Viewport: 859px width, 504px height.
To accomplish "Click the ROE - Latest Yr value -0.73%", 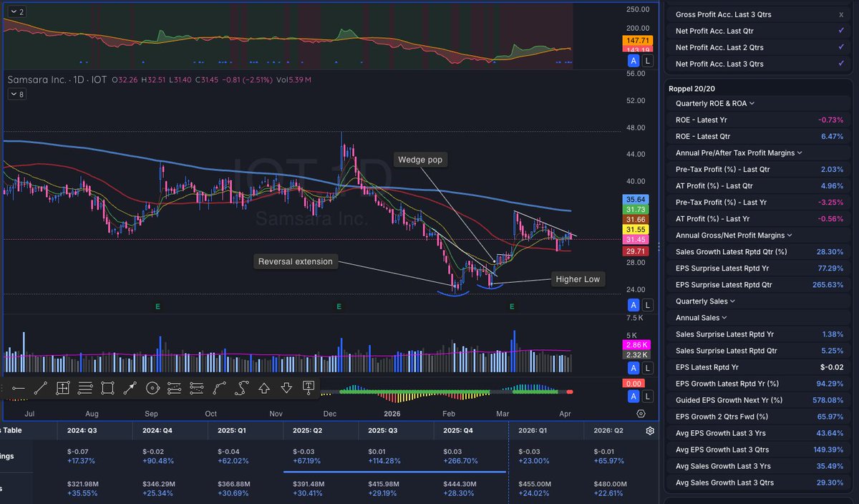I will [830, 120].
